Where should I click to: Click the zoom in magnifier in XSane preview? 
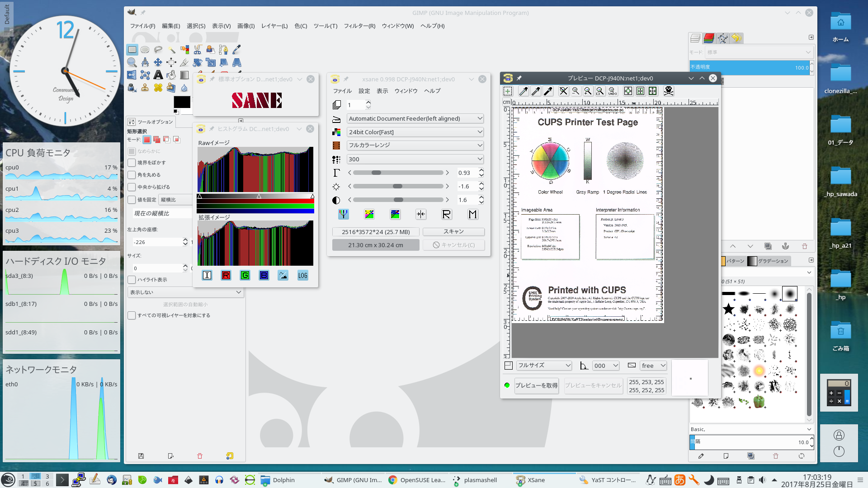pyautogui.click(x=588, y=91)
